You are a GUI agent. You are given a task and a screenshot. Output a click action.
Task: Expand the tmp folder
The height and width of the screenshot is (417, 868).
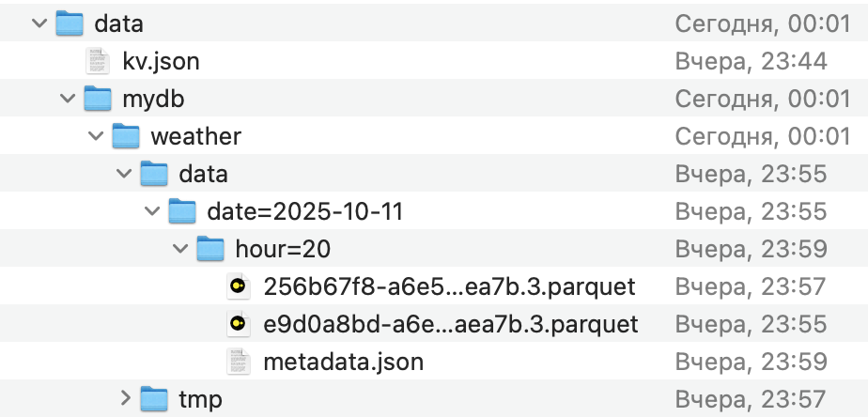point(125,399)
